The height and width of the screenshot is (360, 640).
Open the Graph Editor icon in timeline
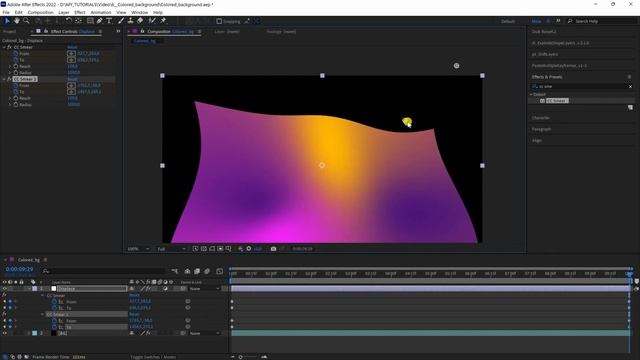(220, 271)
